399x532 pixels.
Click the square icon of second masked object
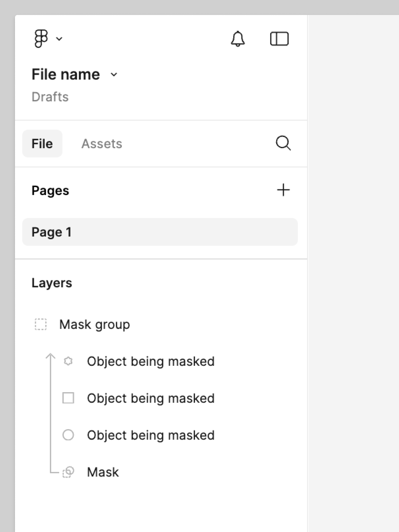(68, 398)
